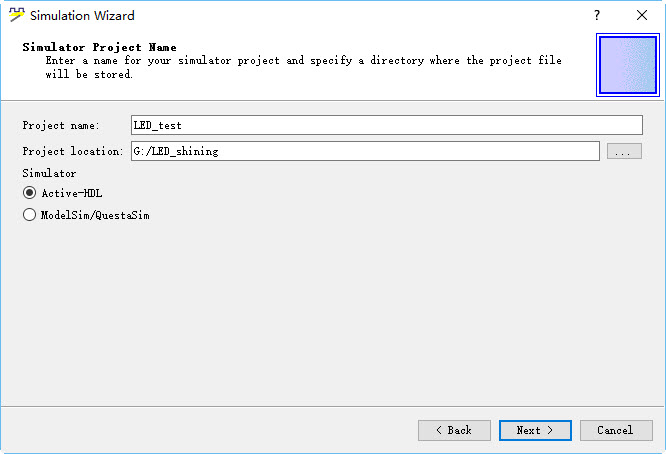Cancel the simulation wizard
The image size is (666, 454).
click(x=616, y=430)
